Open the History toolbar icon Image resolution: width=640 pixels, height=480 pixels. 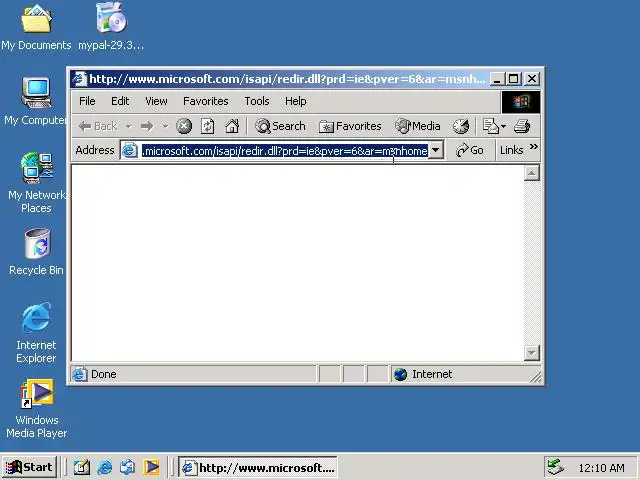[x=461, y=126]
